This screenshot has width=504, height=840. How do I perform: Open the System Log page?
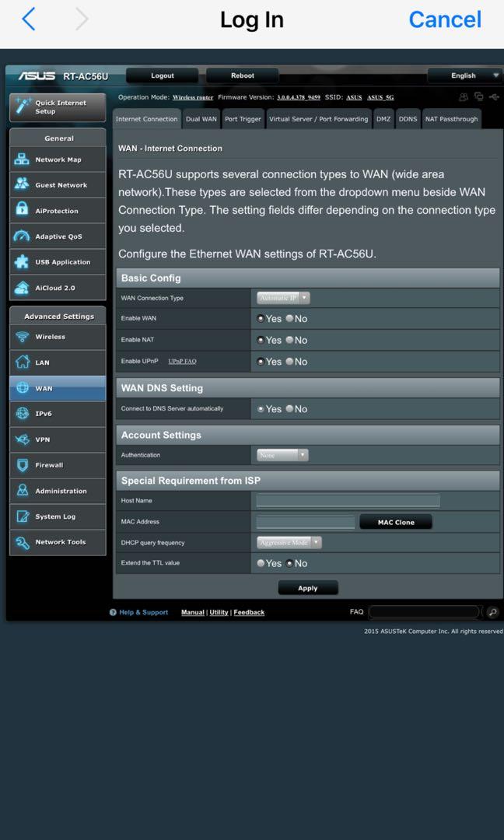(x=58, y=517)
